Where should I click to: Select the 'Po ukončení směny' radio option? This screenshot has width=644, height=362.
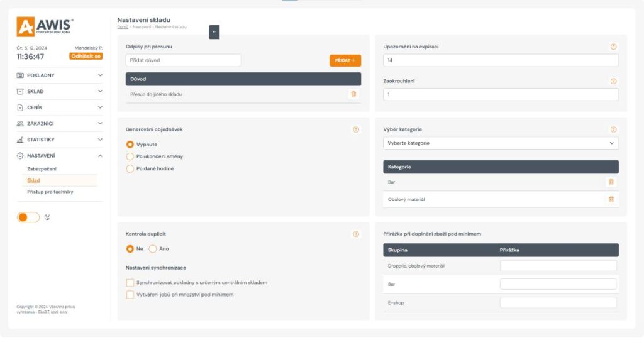click(x=130, y=156)
